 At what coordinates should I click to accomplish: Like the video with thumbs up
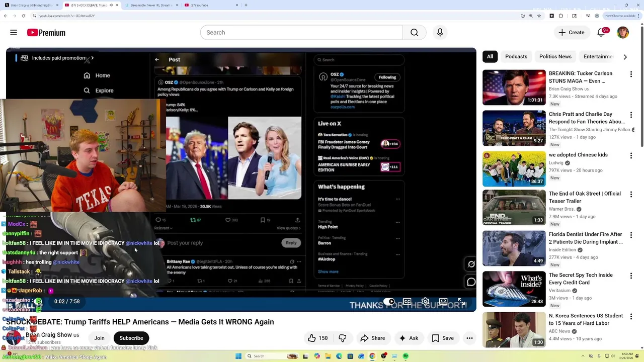tap(317, 338)
